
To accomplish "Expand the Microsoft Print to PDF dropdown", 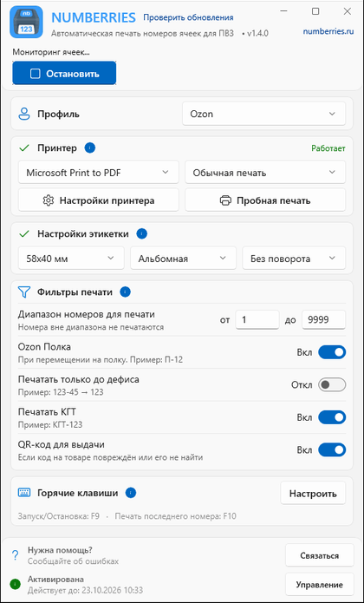I will tap(99, 173).
